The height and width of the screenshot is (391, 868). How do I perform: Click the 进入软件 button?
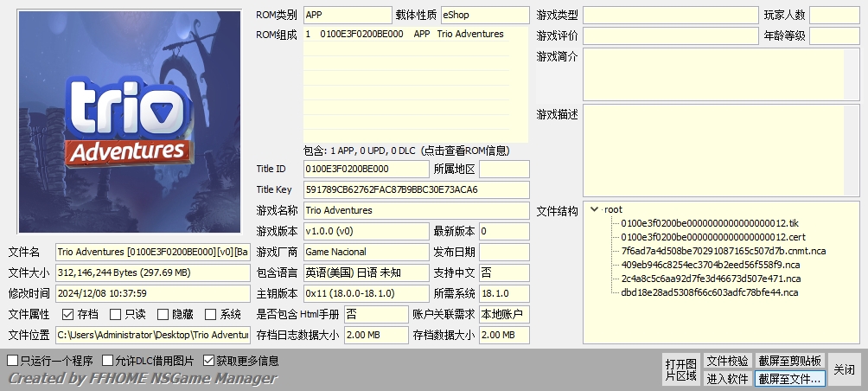[727, 378]
